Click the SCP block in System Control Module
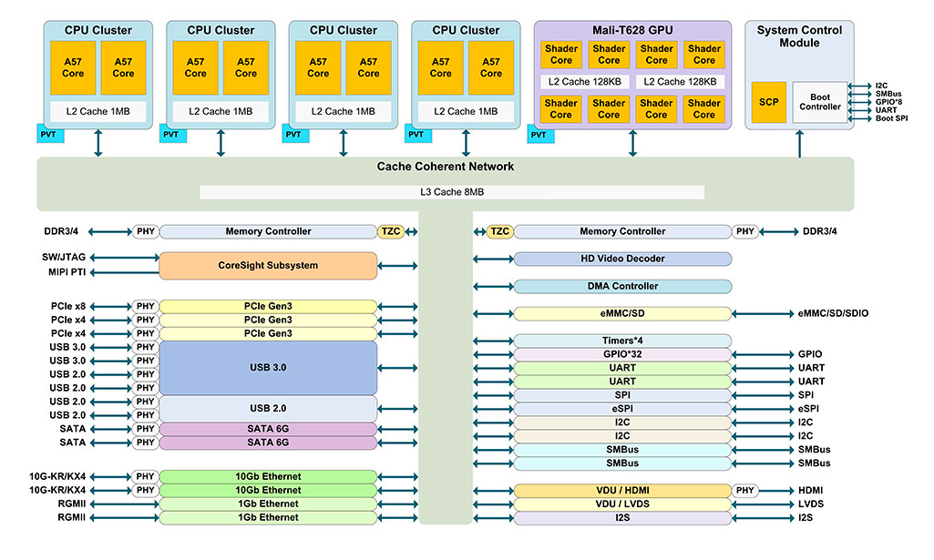 pos(768,102)
